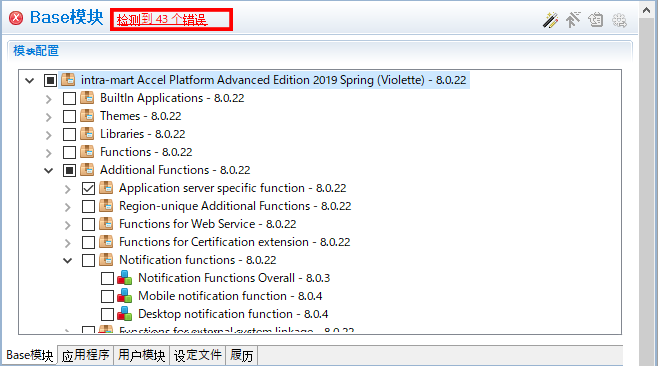
Task: Check Functions for Certification extension checkbox
Action: pyautogui.click(x=88, y=242)
